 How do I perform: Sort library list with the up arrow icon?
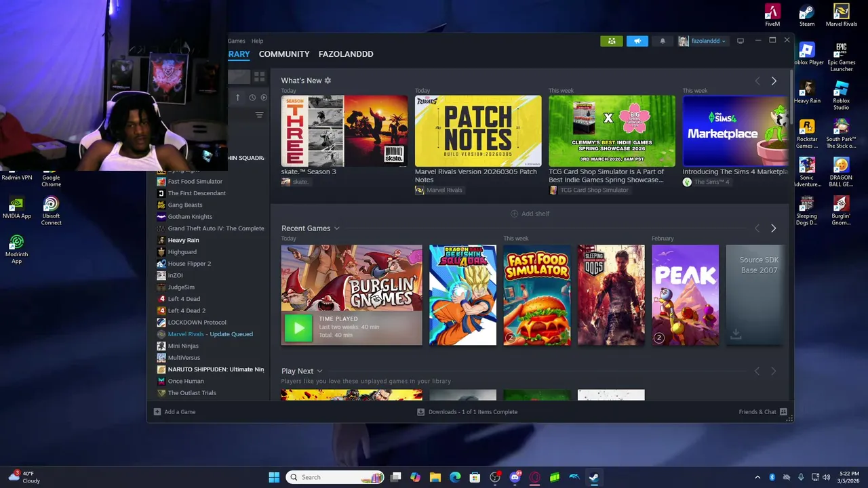[237, 98]
